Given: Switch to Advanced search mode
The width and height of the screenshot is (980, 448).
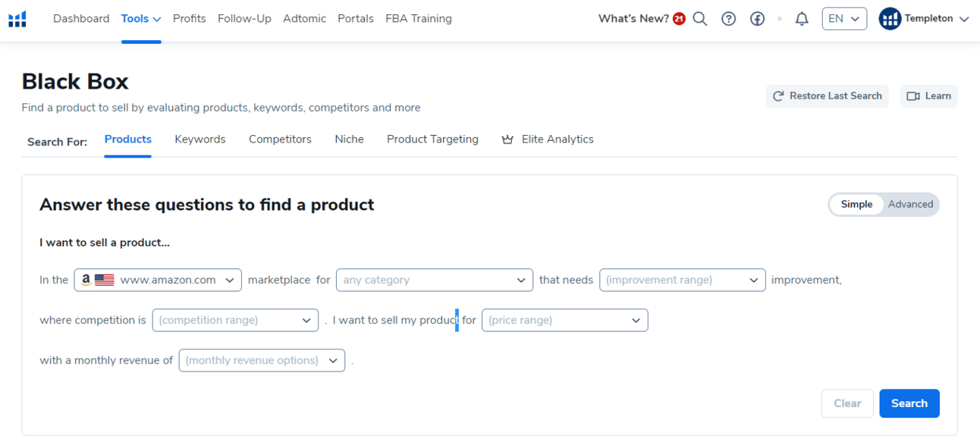Looking at the screenshot, I should tap(910, 204).
